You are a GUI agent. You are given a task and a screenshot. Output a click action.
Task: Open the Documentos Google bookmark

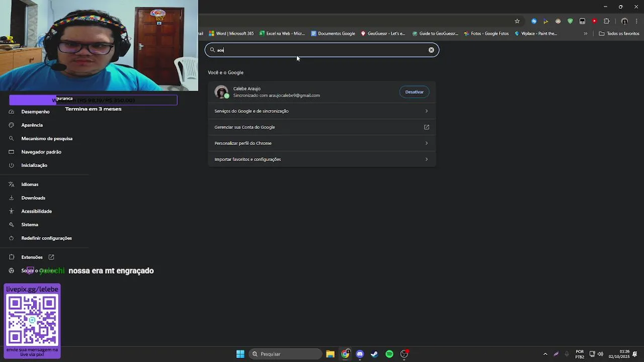coord(333,34)
